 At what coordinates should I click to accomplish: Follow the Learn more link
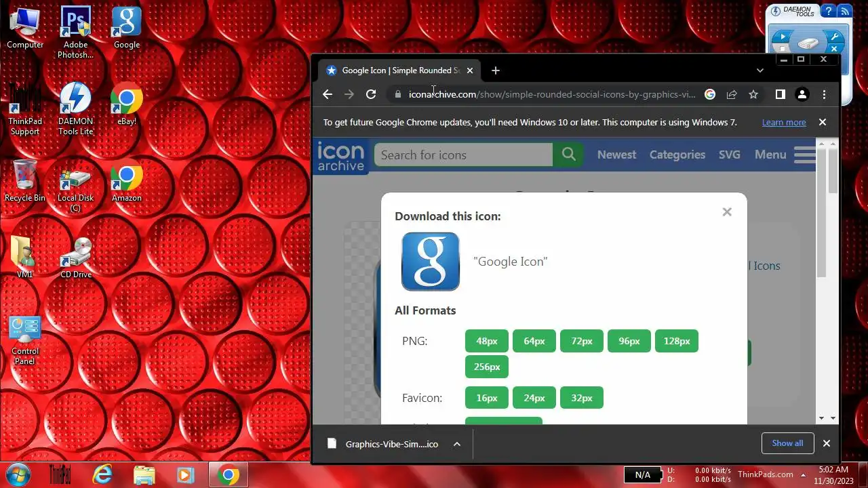(784, 123)
